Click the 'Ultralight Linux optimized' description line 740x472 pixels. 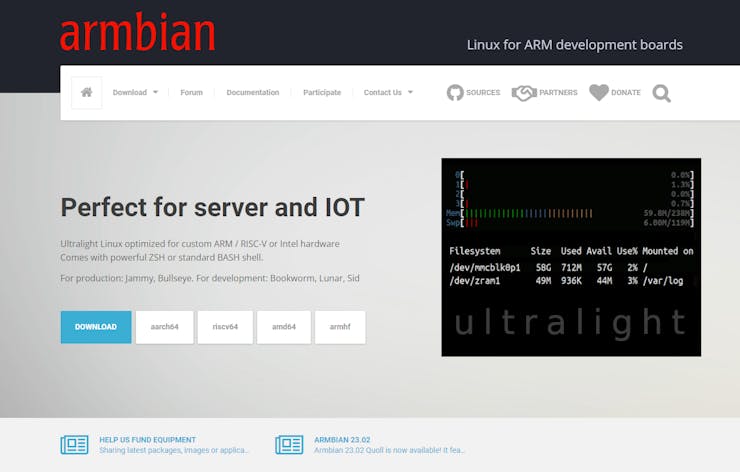coord(200,244)
